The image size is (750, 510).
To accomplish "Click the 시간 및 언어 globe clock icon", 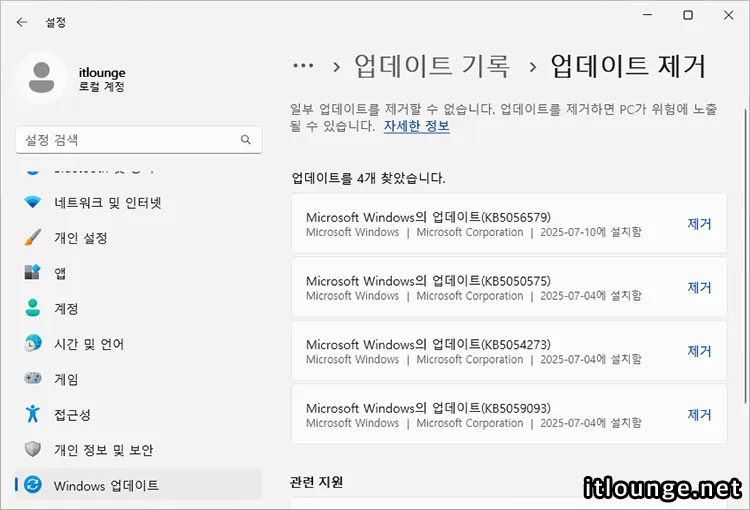I will (x=33, y=343).
